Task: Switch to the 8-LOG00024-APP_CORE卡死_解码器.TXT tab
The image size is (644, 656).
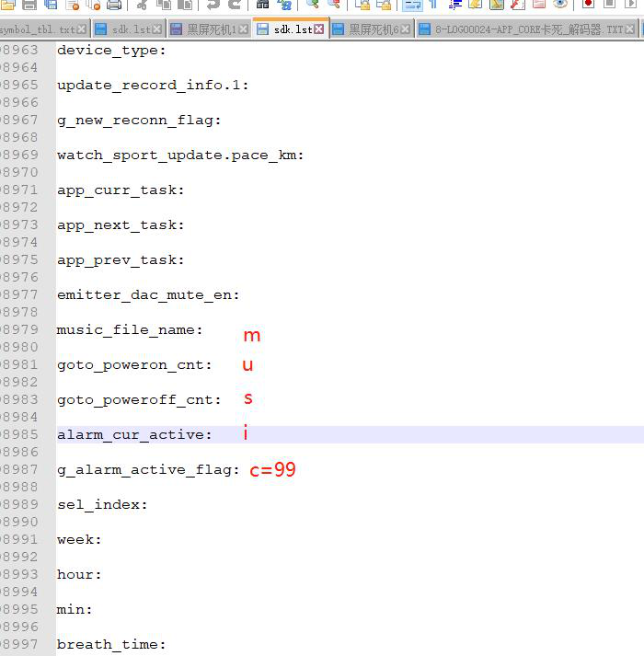Action: pos(529,29)
